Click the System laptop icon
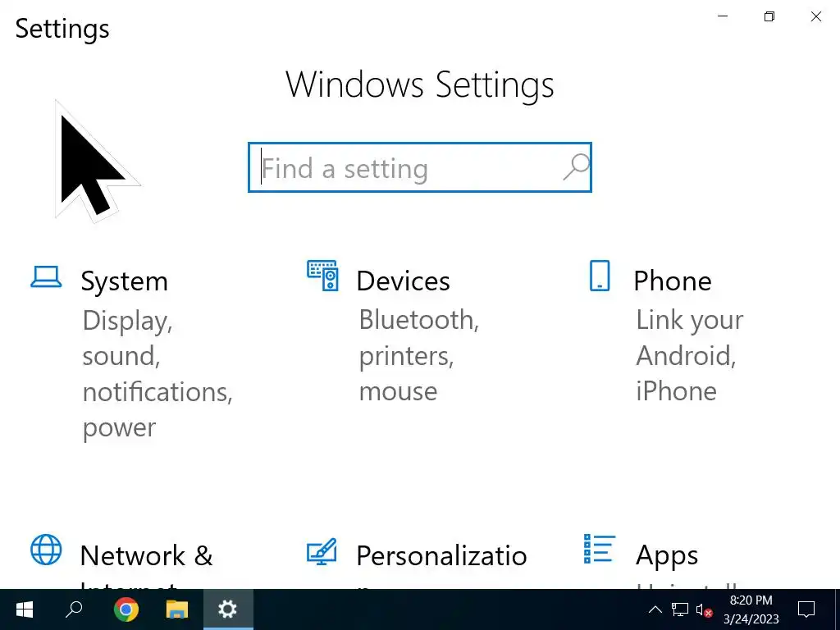Screen dimensions: 840x630 (x=46, y=277)
